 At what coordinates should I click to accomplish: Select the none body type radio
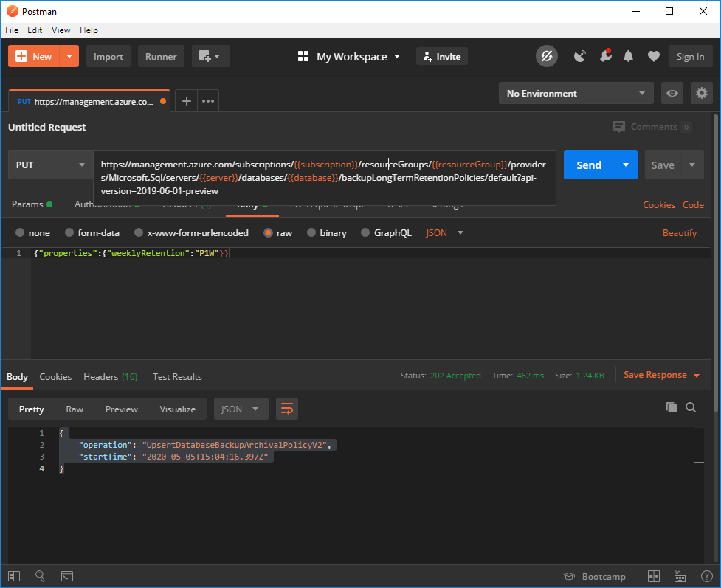pyautogui.click(x=20, y=232)
